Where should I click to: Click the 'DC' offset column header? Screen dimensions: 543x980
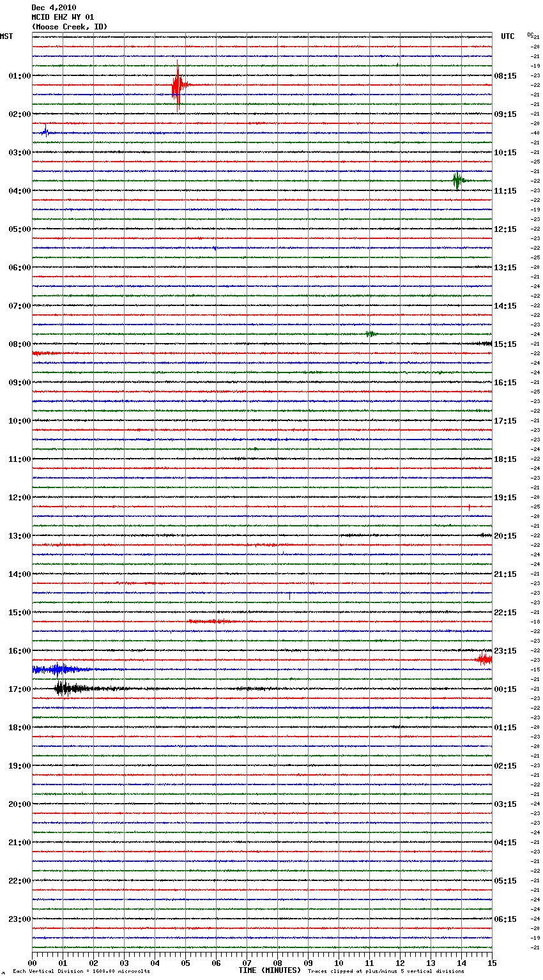coord(530,34)
